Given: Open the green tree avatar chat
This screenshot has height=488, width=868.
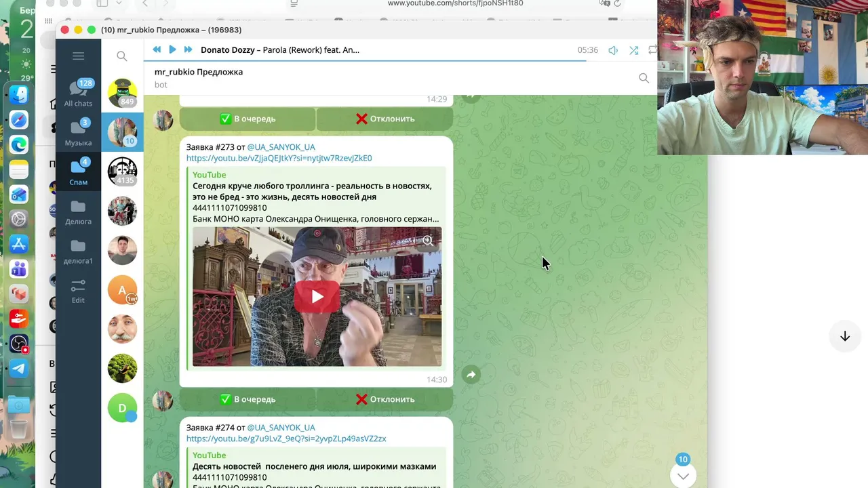Looking at the screenshot, I should (122, 369).
